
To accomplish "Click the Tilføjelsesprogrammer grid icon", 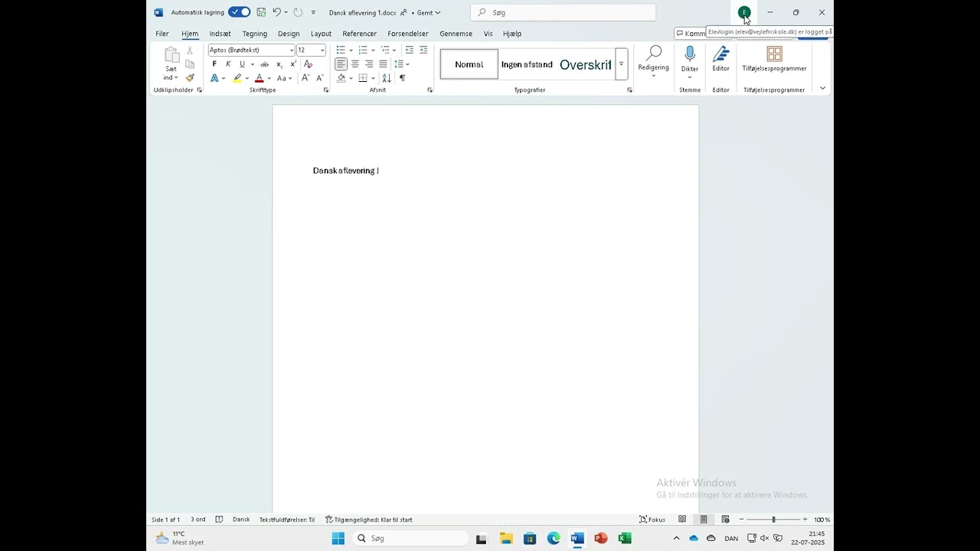I will pyautogui.click(x=774, y=54).
